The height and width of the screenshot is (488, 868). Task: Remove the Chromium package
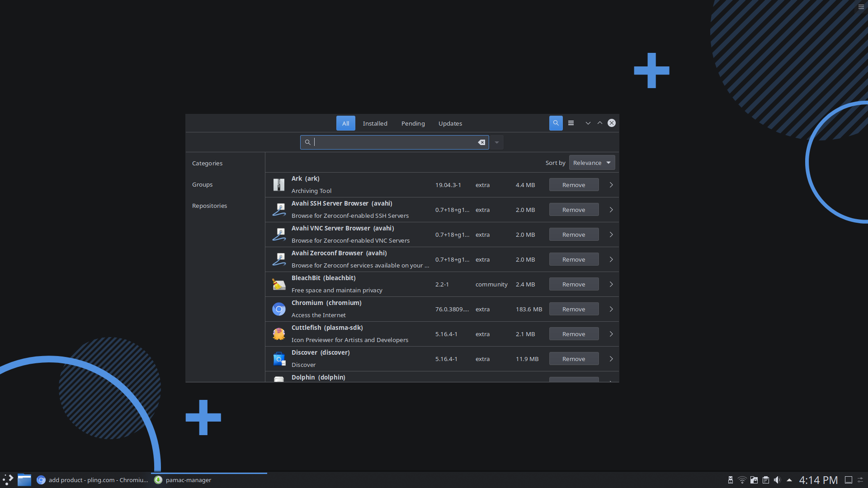[x=574, y=309]
